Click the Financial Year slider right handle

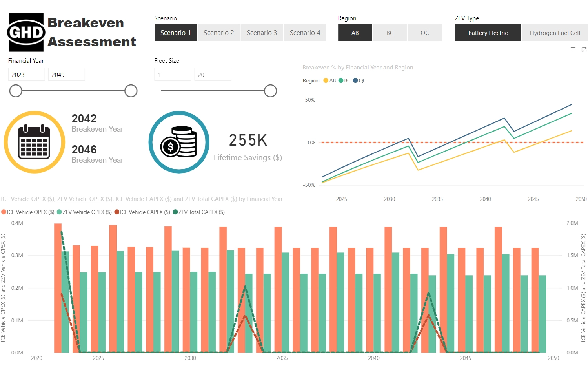click(131, 91)
